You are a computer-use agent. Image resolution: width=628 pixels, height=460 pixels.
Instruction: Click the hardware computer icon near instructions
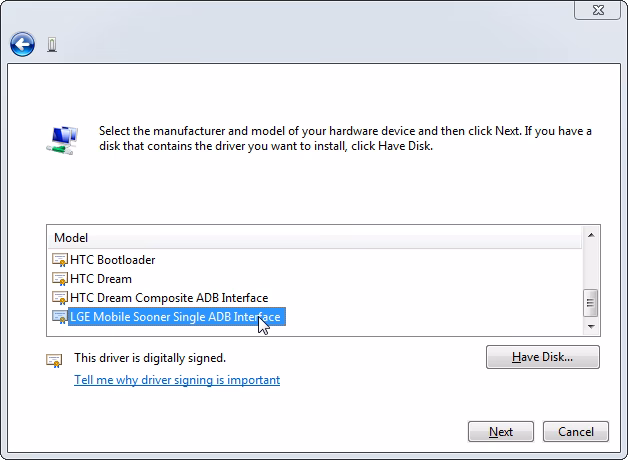(60, 139)
